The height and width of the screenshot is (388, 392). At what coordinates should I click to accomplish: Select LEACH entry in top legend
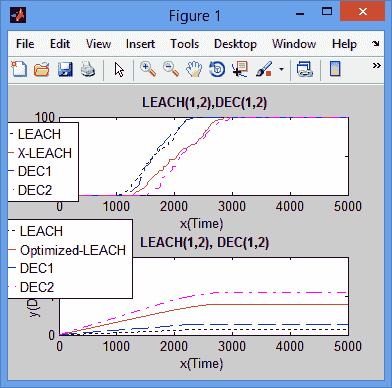[39, 134]
